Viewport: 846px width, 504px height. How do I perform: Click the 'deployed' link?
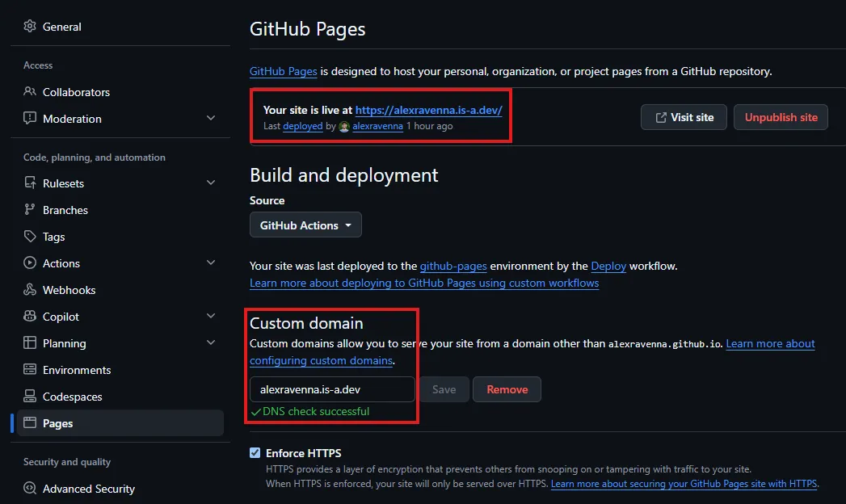[303, 126]
